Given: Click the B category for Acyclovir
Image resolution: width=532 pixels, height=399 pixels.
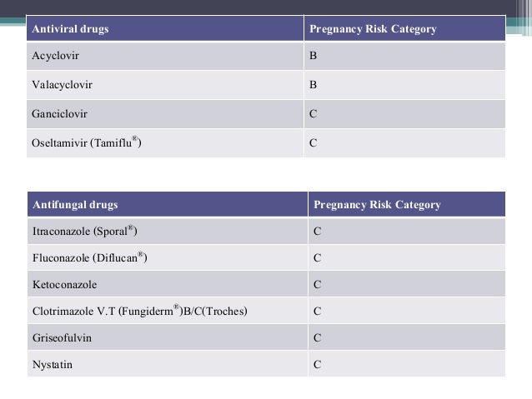Looking at the screenshot, I should pos(314,56).
